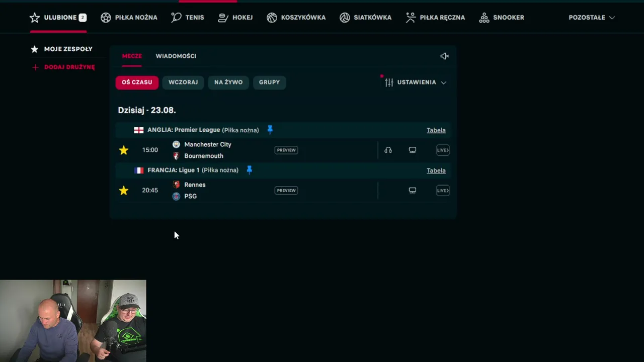
Task: Click the webcam video overlay
Action: tap(73, 321)
